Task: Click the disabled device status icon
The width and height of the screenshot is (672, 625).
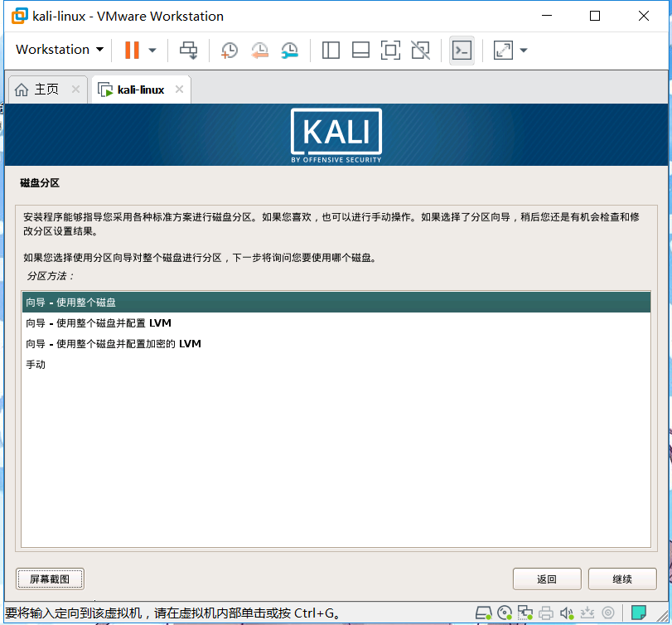Action: coord(608,613)
